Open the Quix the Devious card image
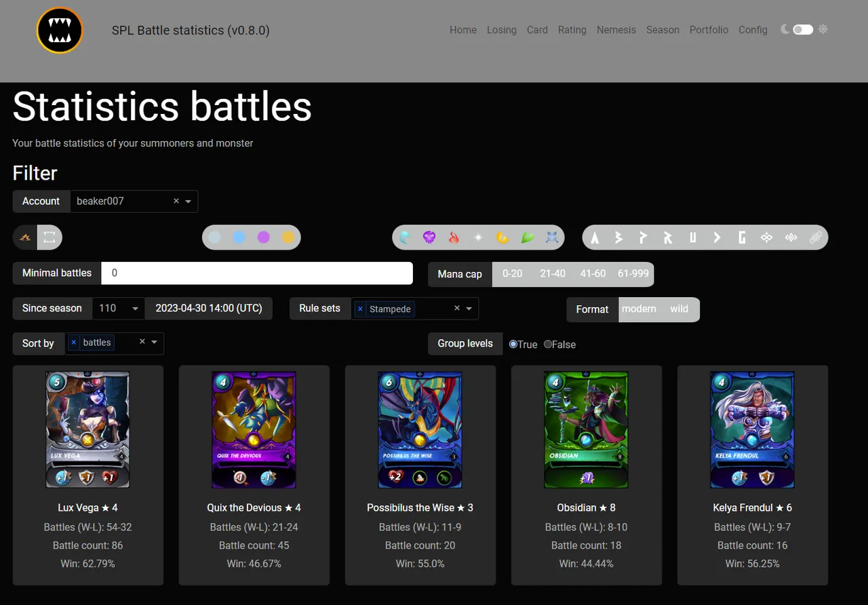Viewport: 868px width, 605px height. click(x=254, y=430)
